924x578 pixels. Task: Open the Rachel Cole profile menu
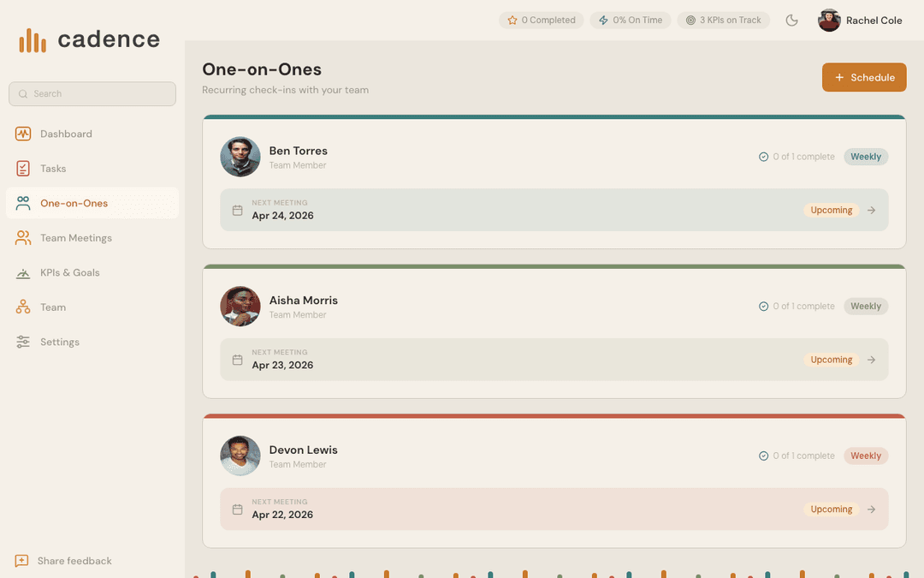(x=861, y=21)
